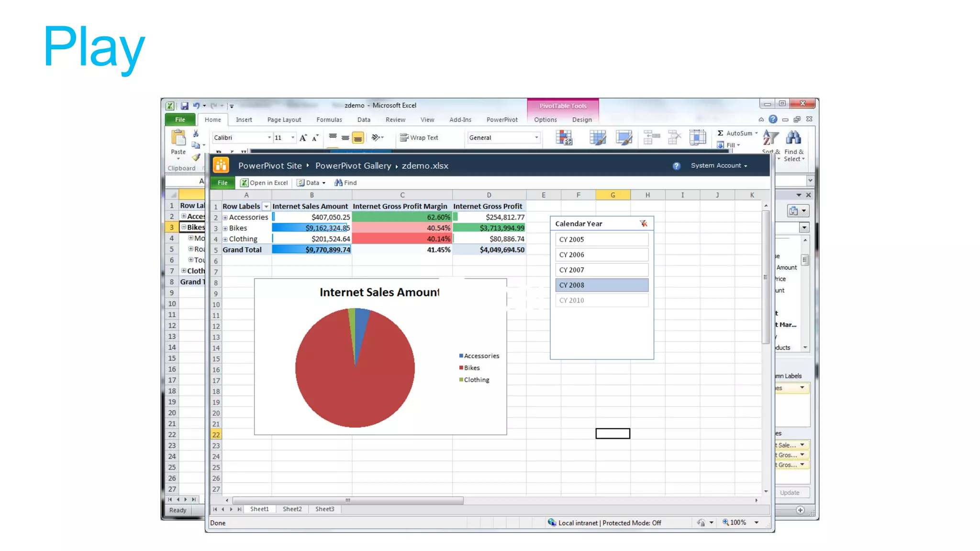Click the Find binoculars icon

[338, 183]
